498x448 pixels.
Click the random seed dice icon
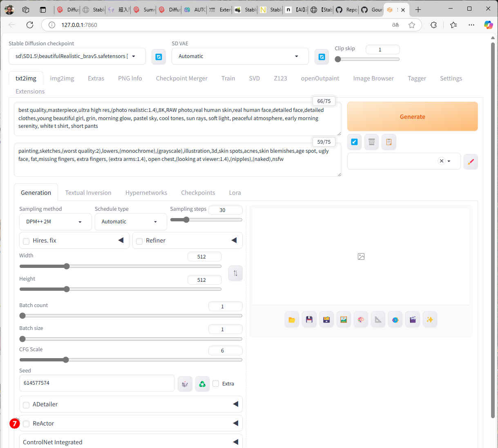(185, 384)
